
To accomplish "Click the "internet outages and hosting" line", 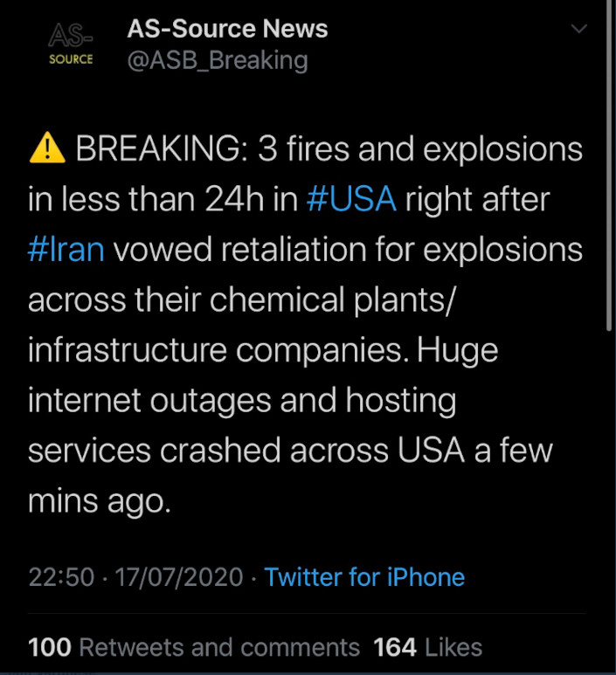I will 242,401.
